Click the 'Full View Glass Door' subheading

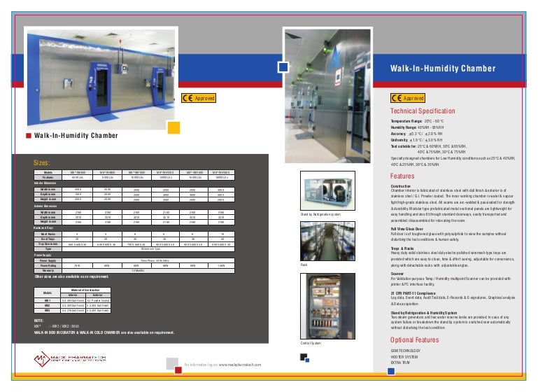coord(407,229)
